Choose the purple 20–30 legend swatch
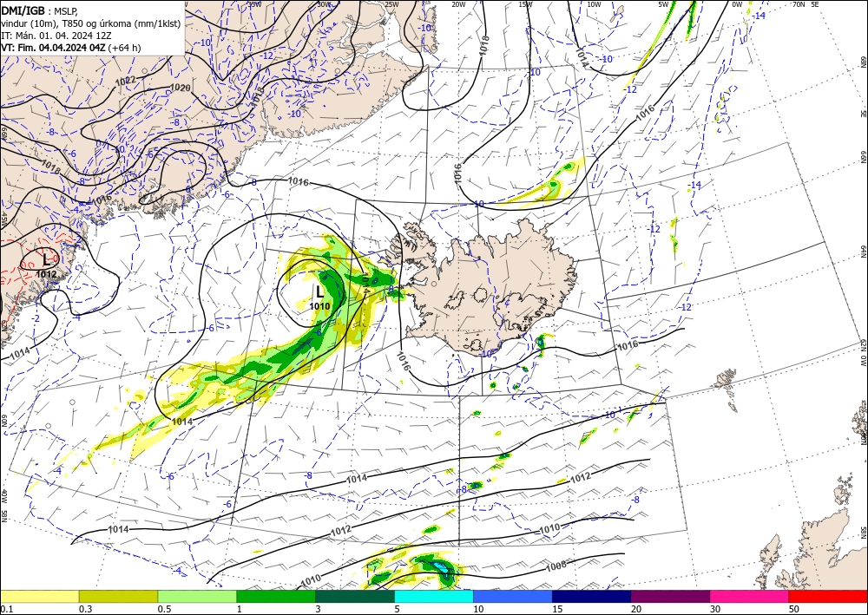Image resolution: width=868 pixels, height=615 pixels. pos(670,596)
